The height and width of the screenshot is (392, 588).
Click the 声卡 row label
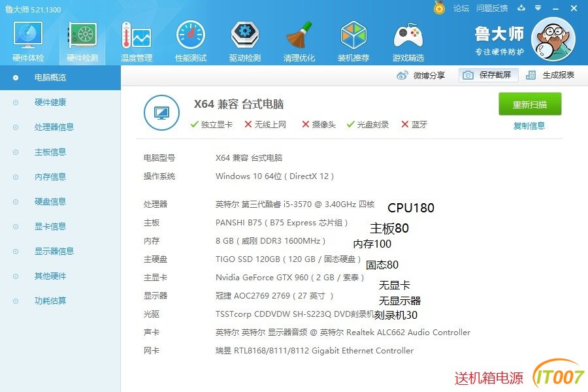(152, 333)
